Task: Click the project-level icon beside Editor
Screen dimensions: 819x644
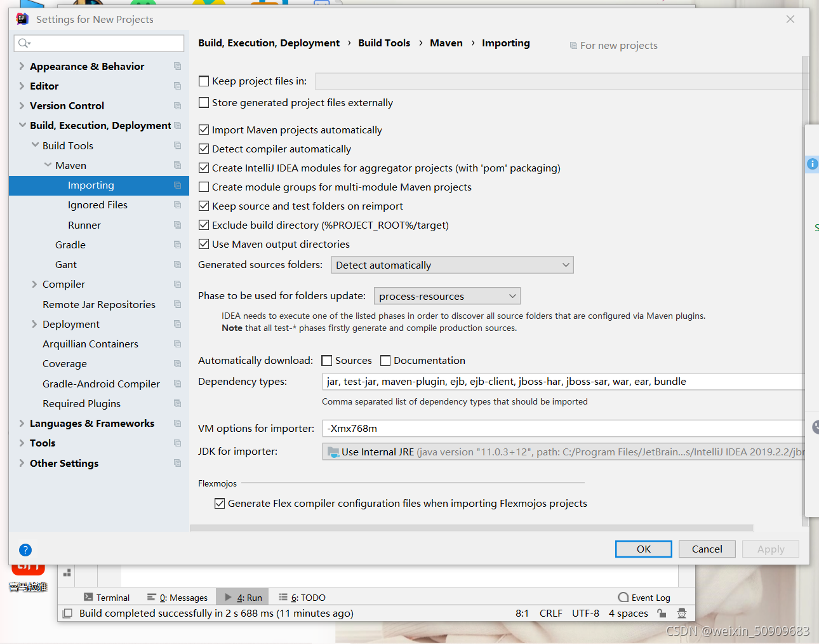Action: coord(178,86)
